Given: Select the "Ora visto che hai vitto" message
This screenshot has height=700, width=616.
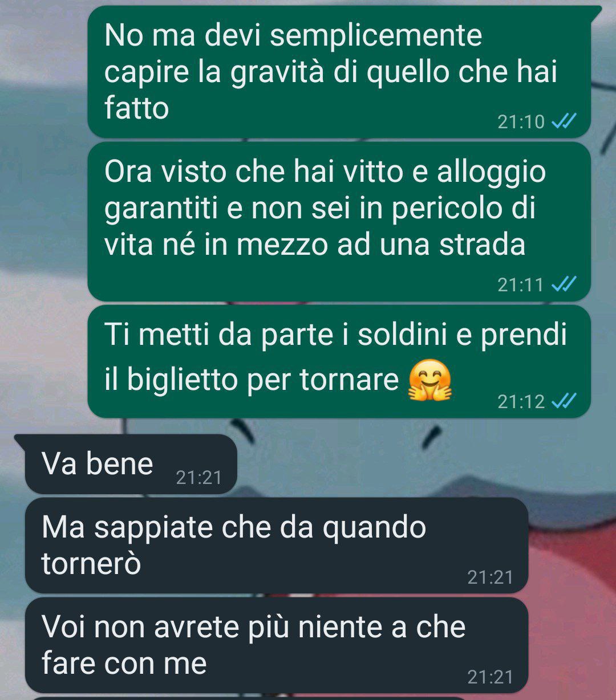Looking at the screenshot, I should tap(339, 222).
